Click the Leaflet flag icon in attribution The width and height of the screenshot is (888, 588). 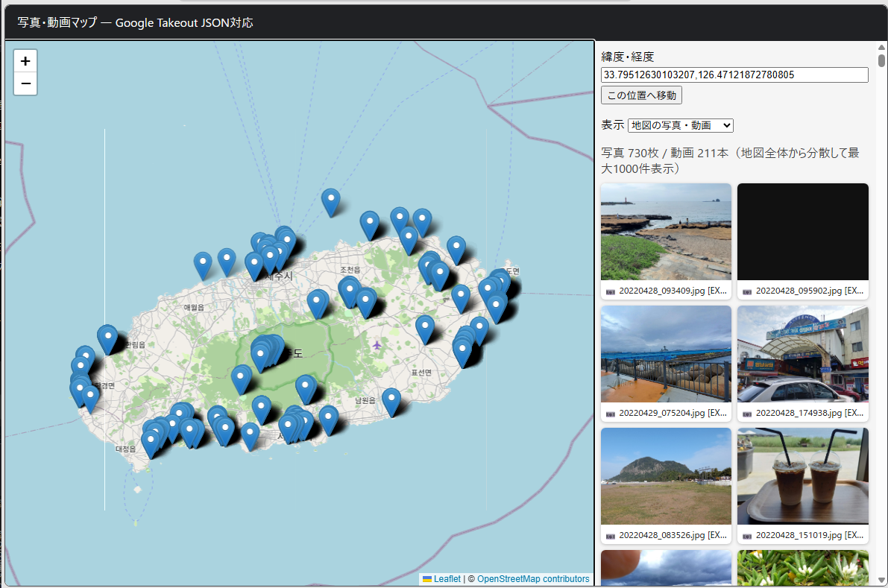coord(427,579)
